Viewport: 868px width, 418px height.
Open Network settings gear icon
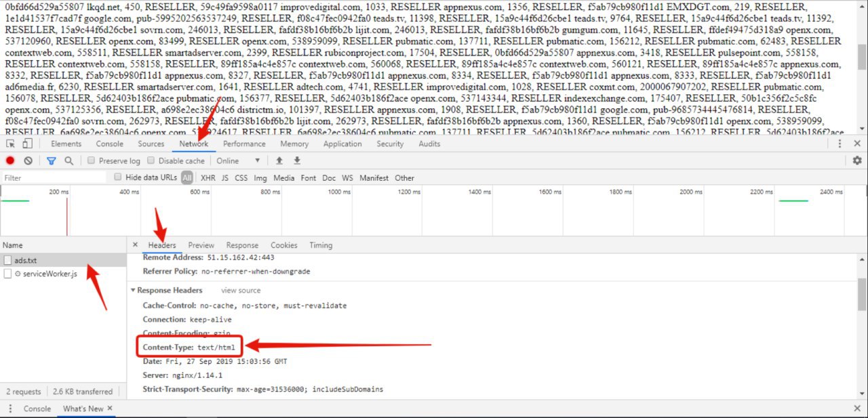[x=857, y=161]
